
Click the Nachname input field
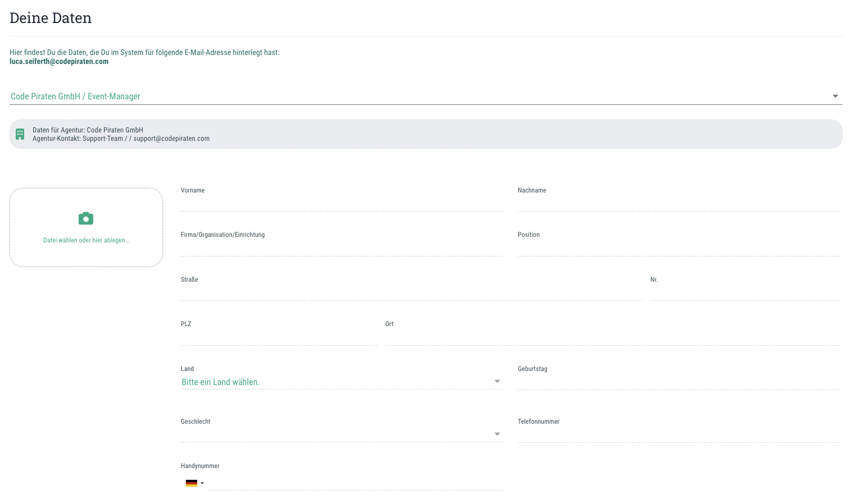[678, 204]
